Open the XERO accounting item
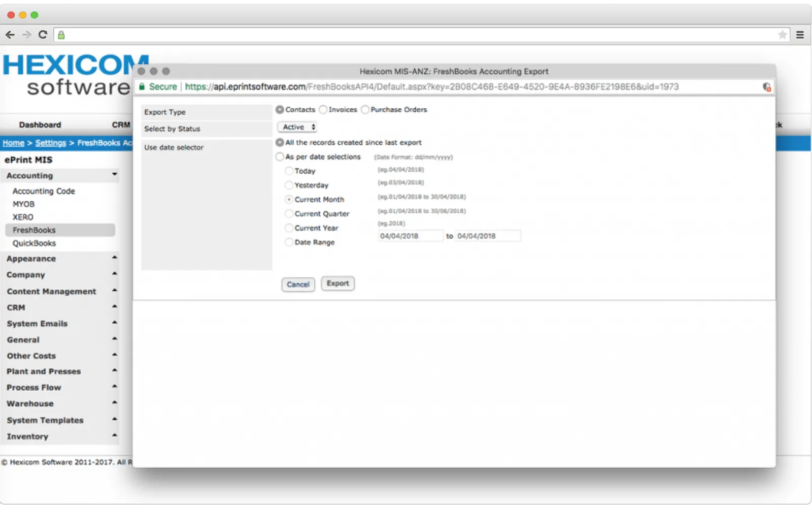812x508 pixels. click(x=23, y=217)
